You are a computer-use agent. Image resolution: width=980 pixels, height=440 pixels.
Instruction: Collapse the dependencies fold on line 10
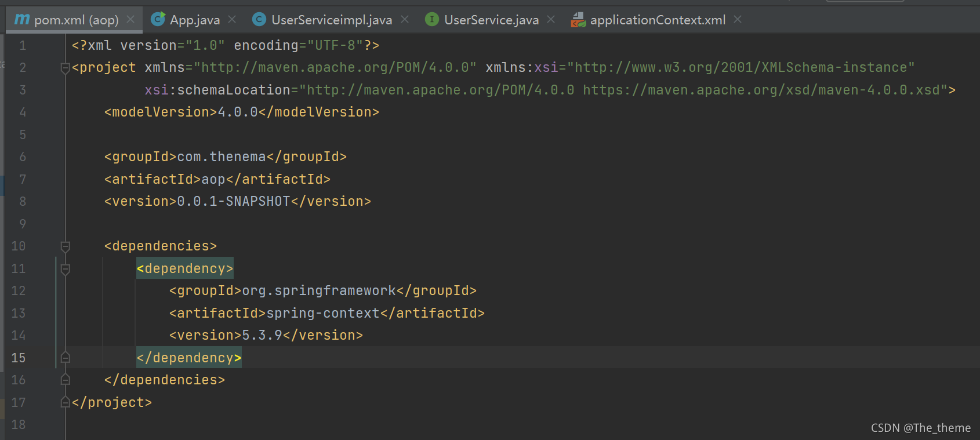pos(66,246)
